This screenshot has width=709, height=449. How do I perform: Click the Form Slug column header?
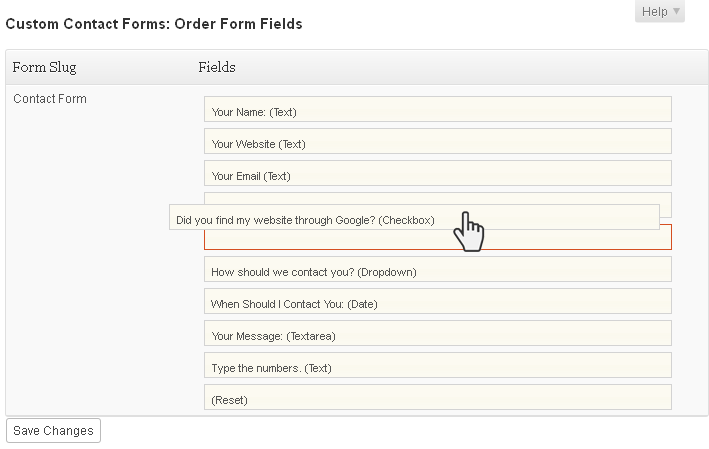tap(44, 67)
